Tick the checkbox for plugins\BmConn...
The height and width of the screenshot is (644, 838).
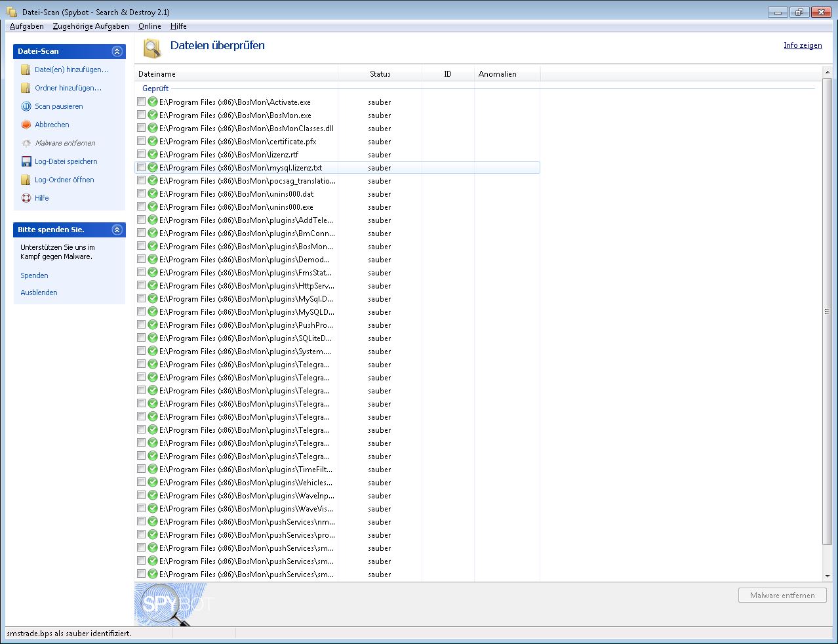pyautogui.click(x=141, y=233)
